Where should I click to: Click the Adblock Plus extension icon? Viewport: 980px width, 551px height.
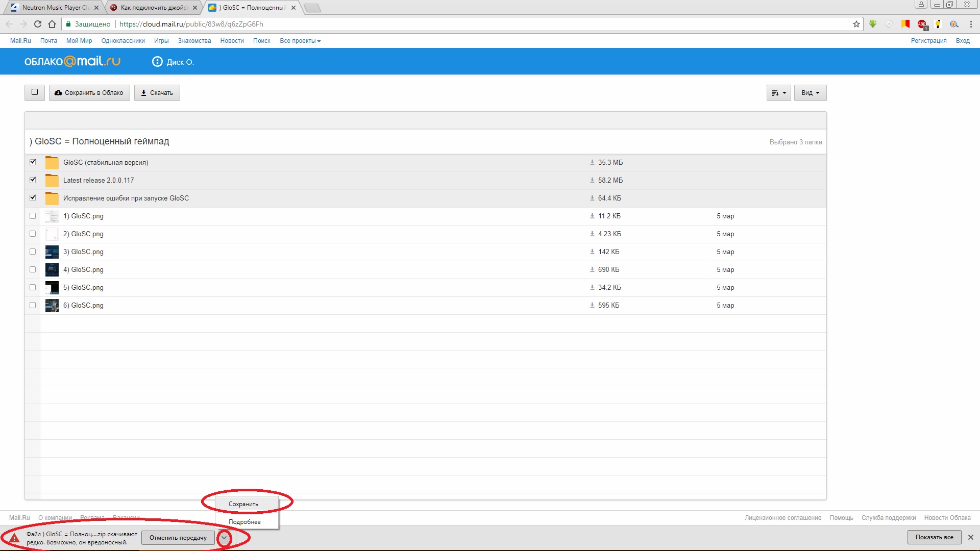pyautogui.click(x=922, y=24)
